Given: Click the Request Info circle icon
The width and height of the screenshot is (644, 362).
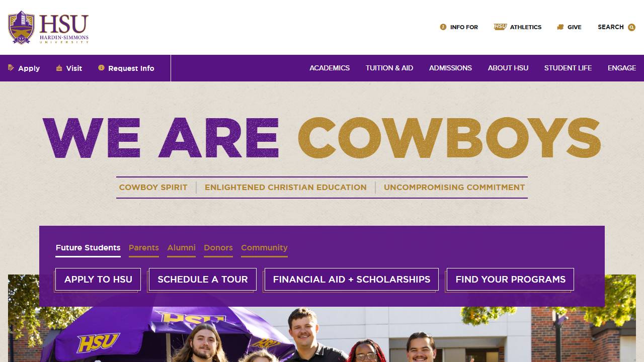Looking at the screenshot, I should click(101, 68).
